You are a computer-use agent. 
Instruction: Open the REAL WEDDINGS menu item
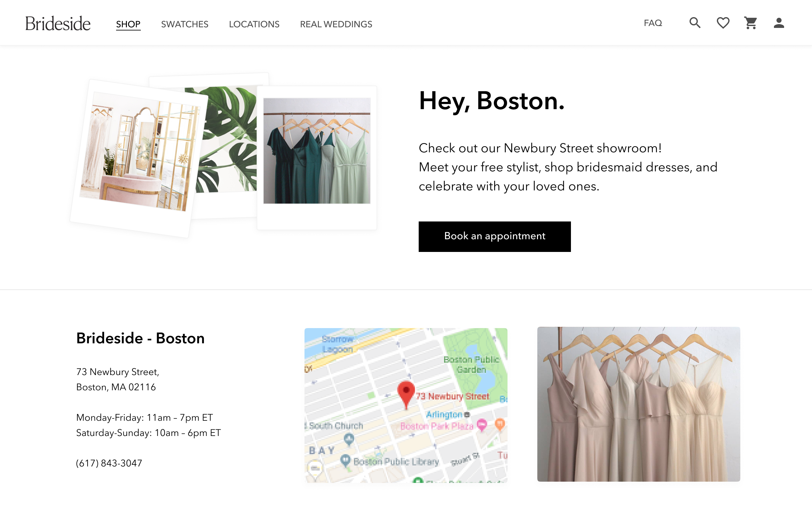(x=336, y=24)
